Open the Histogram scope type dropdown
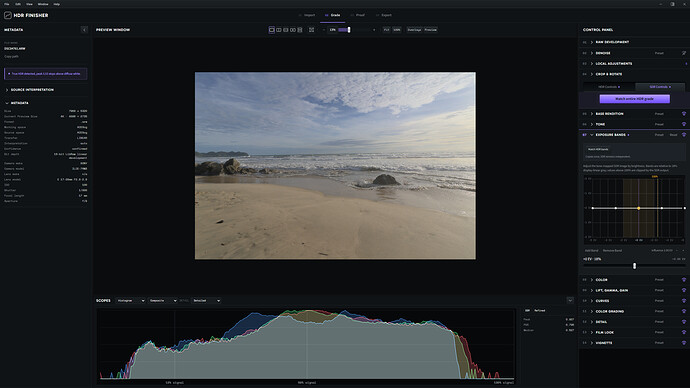Viewport: 690px width, 388px height. point(131,300)
